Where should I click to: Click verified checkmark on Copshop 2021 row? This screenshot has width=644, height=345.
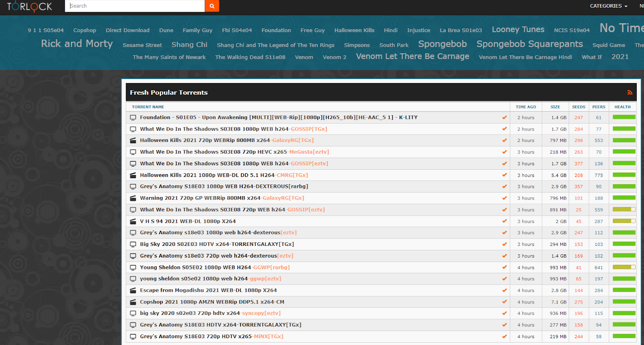504,302
